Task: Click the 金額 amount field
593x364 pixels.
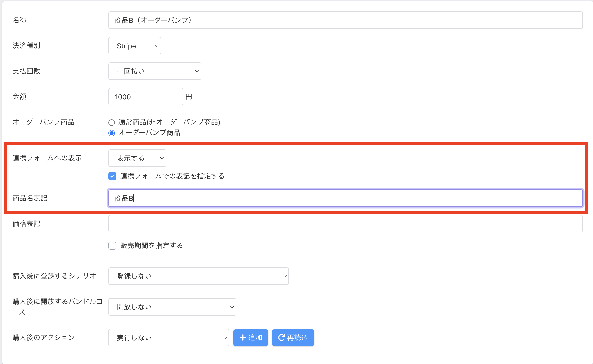Action: [x=146, y=97]
